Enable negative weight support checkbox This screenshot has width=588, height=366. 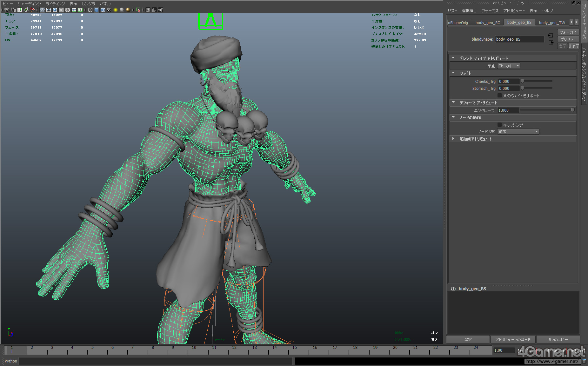499,96
